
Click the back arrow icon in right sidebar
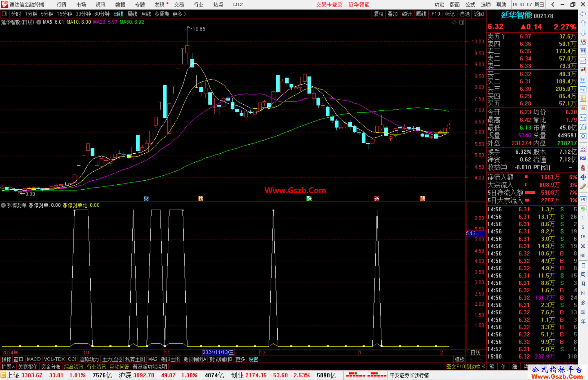click(x=583, y=14)
